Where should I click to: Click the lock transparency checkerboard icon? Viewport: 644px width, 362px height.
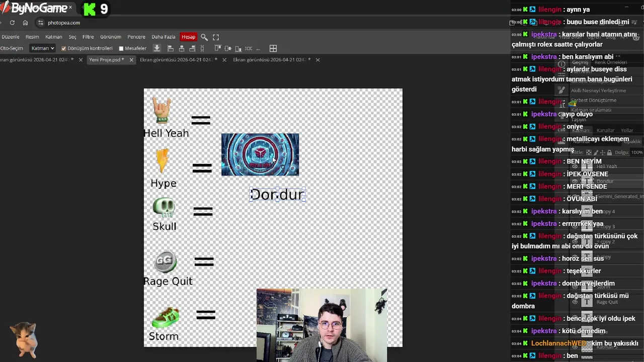pos(589,152)
